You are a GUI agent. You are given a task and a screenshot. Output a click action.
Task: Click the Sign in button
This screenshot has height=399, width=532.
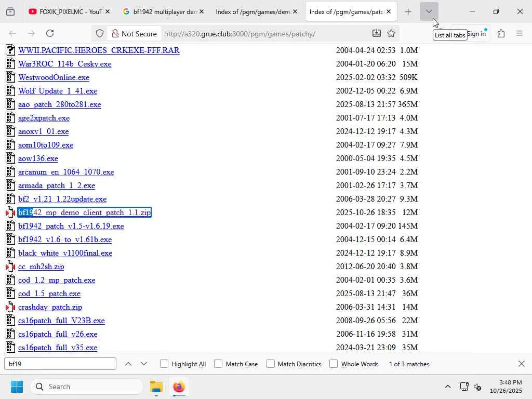[x=477, y=34]
